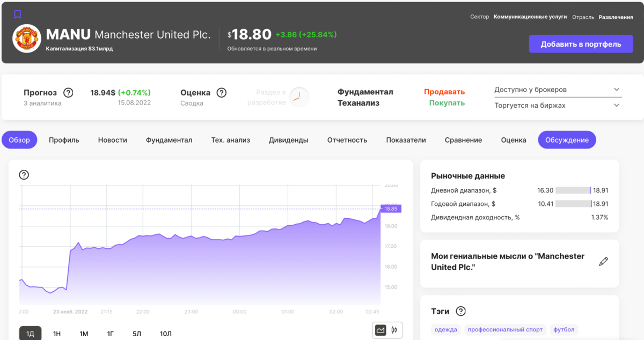Switch to candlestick chart view
The image size is (644, 340).
tap(394, 330)
